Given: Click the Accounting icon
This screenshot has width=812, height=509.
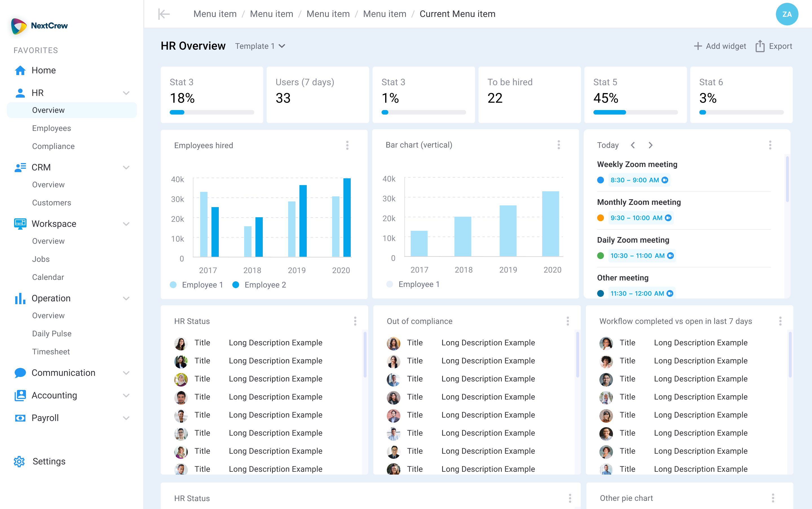Looking at the screenshot, I should (x=20, y=395).
